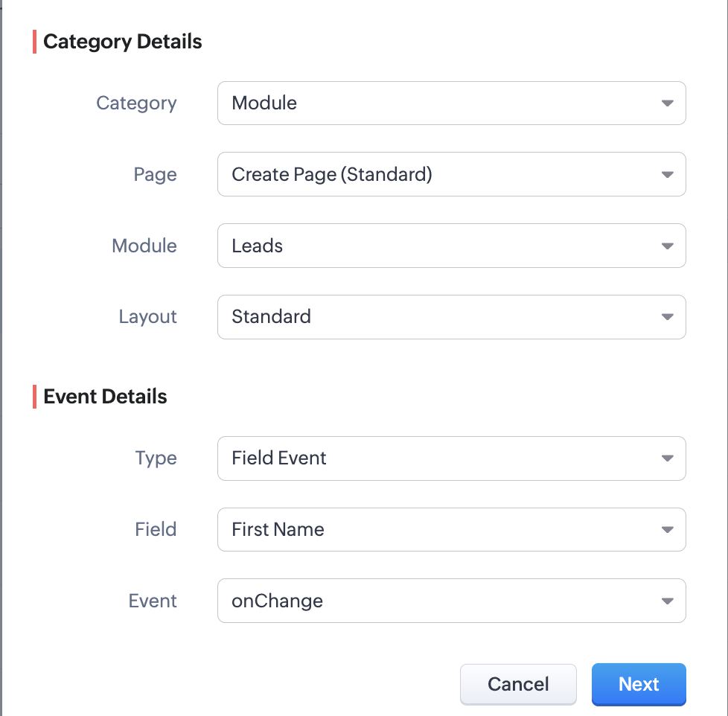Click the caret arrow in the Category field

[x=667, y=103]
